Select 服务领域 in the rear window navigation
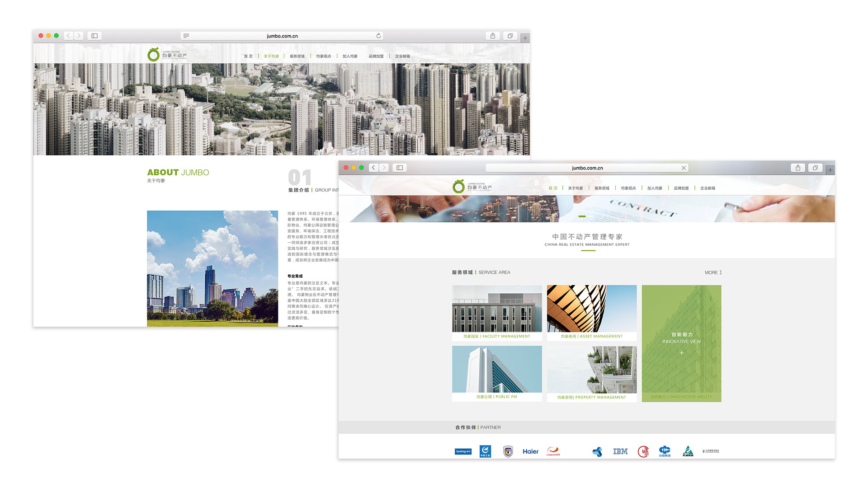This screenshot has width=868, height=488. click(x=297, y=56)
